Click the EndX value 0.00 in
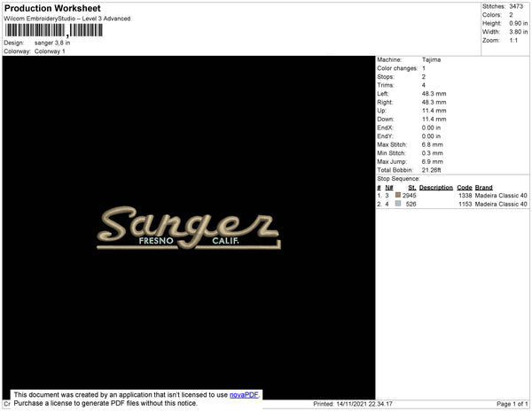532x411 pixels. [x=431, y=128]
